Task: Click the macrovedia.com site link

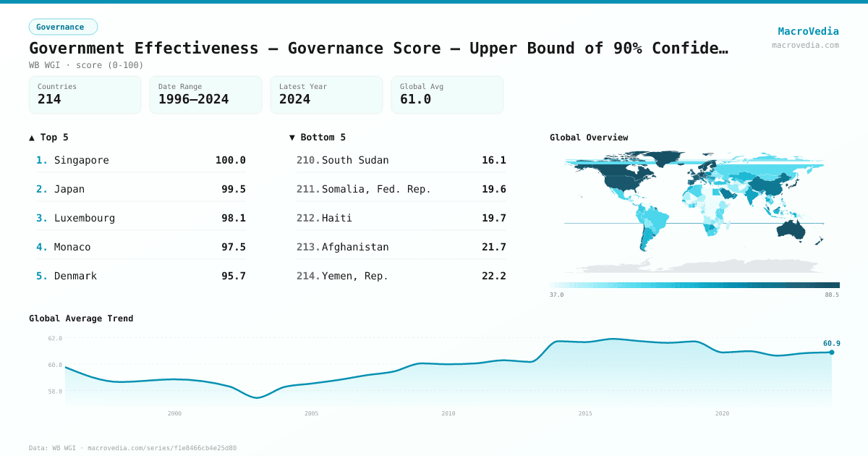Action: click(x=805, y=45)
